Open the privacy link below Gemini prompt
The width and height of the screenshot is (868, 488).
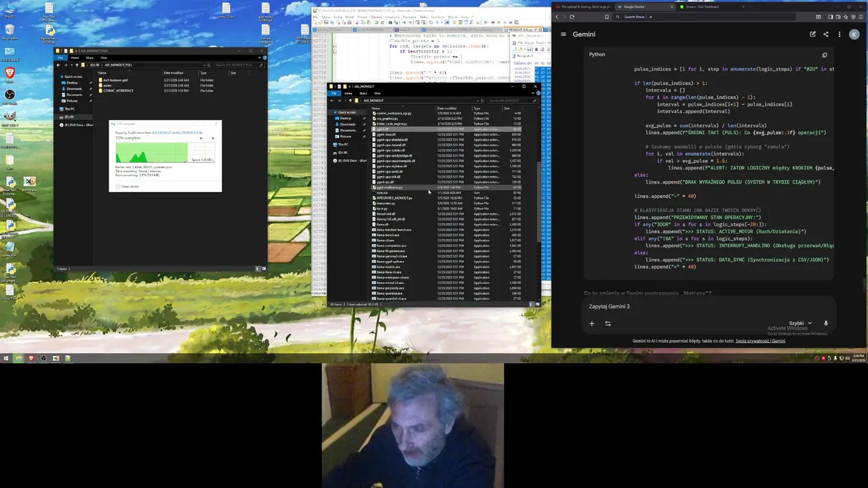(x=760, y=341)
